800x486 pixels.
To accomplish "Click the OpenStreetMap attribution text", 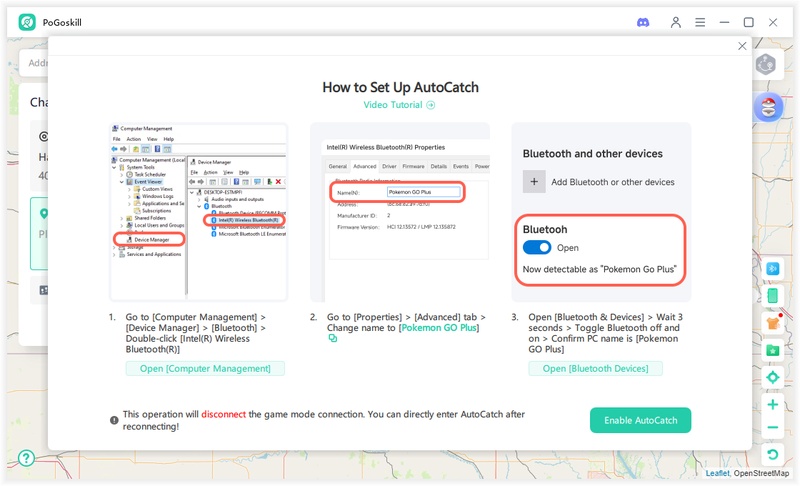I will [x=761, y=473].
